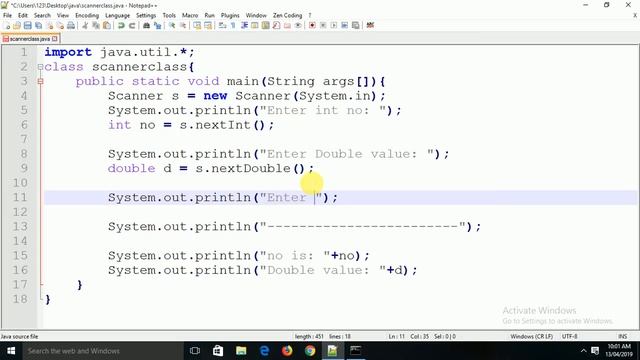
Task: Toggle word wrap in the toolbar
Action: point(222,25)
